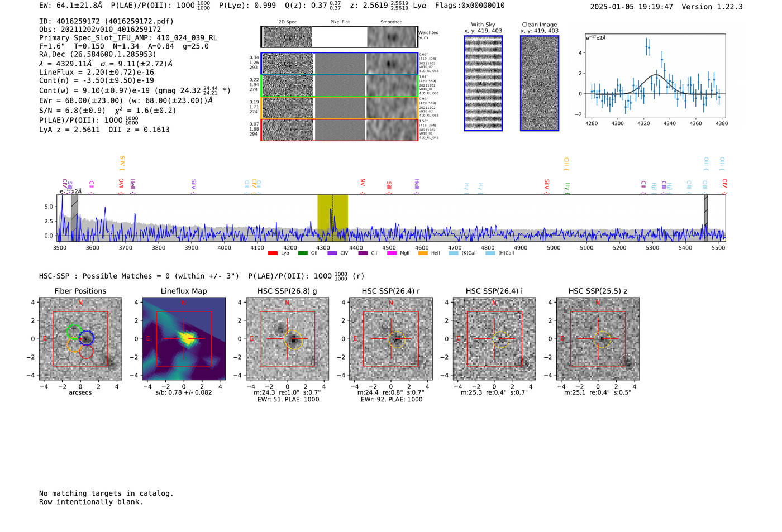Screen dimensions: 782x532
Task: Click the OII green legend swatch
Action: pos(303,253)
